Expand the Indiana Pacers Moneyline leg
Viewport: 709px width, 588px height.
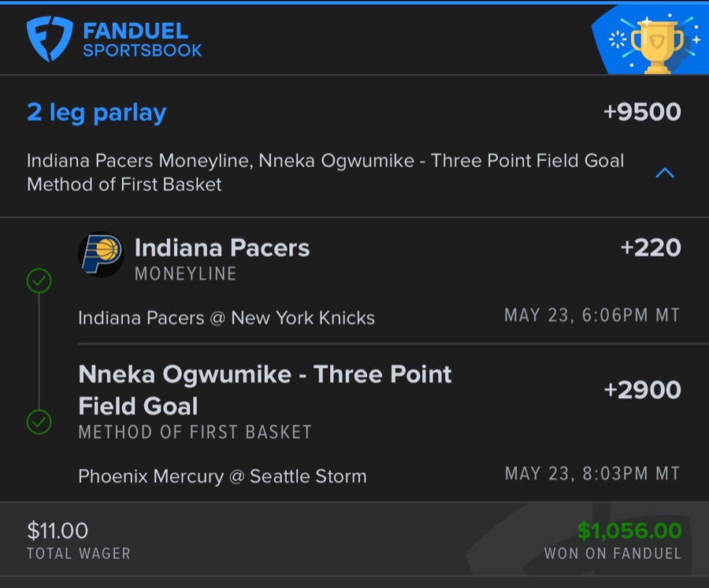pyautogui.click(x=223, y=247)
